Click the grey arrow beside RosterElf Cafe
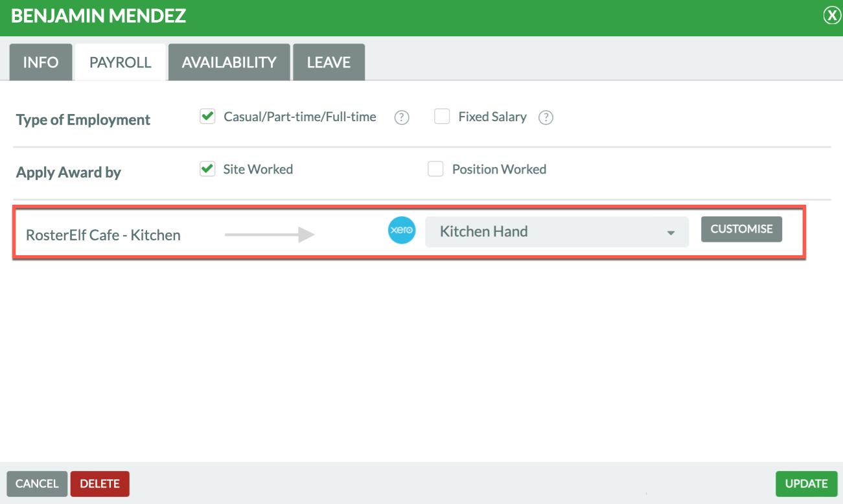 click(270, 235)
